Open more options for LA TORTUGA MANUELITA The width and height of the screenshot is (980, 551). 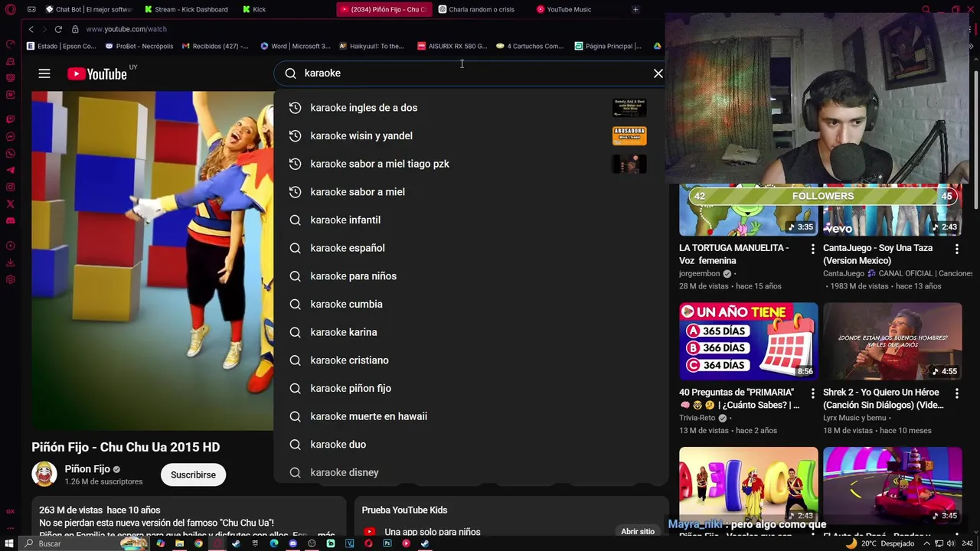[x=813, y=249]
